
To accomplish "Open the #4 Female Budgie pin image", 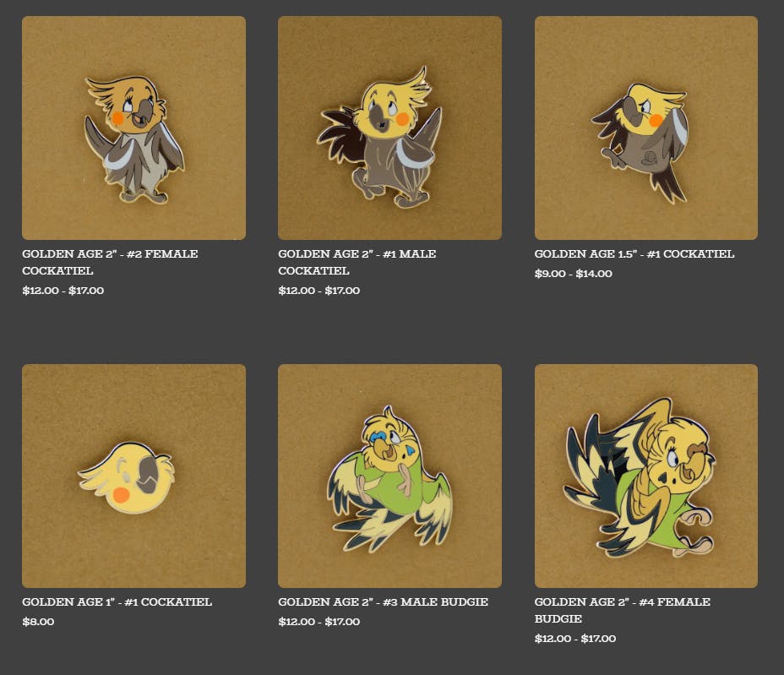I will click(x=646, y=476).
